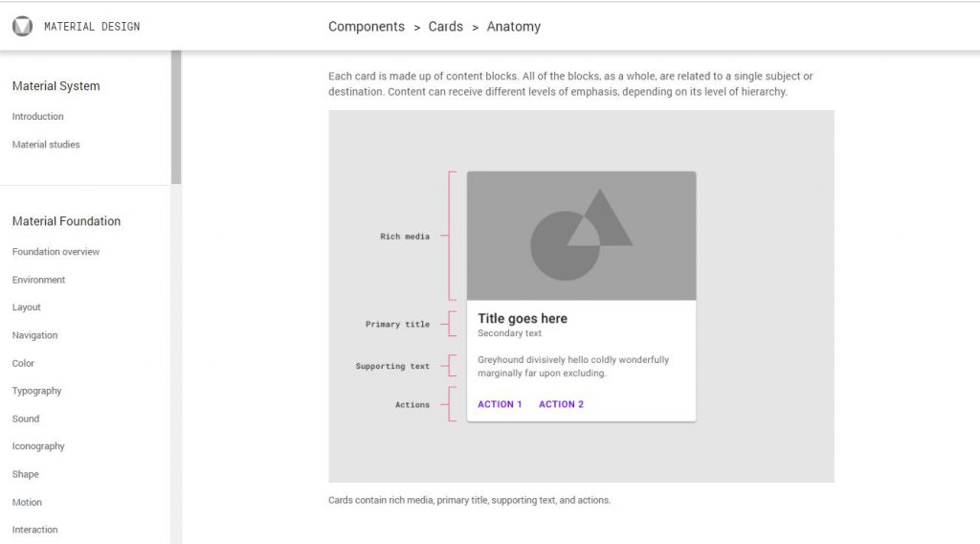Click the MATERIAL DESIGN header text
This screenshot has width=980, height=544.
(92, 26)
